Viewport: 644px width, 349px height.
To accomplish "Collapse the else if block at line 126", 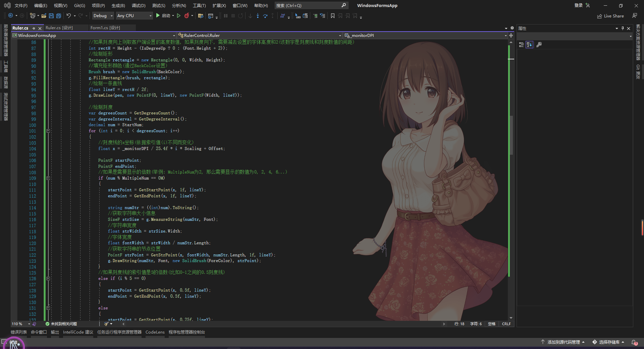I will click(48, 279).
